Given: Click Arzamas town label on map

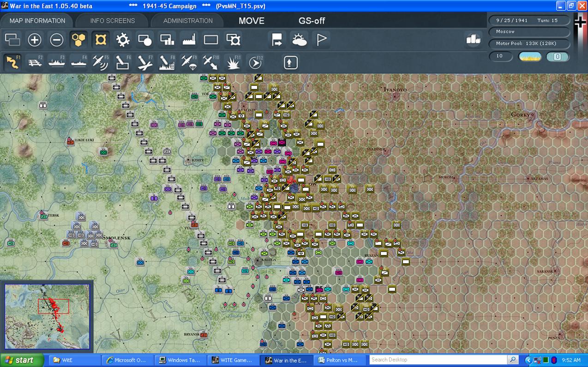Looking at the screenshot, I should click(x=539, y=179).
